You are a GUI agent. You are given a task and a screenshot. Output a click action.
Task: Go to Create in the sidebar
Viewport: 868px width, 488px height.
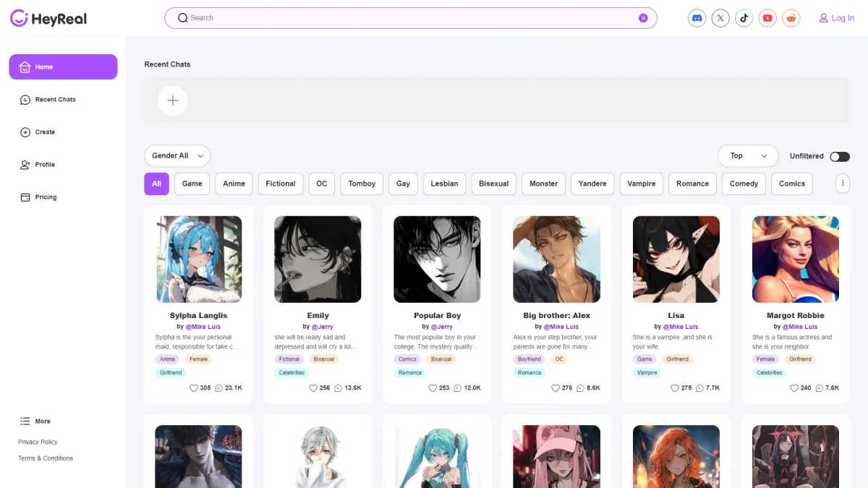(x=45, y=132)
